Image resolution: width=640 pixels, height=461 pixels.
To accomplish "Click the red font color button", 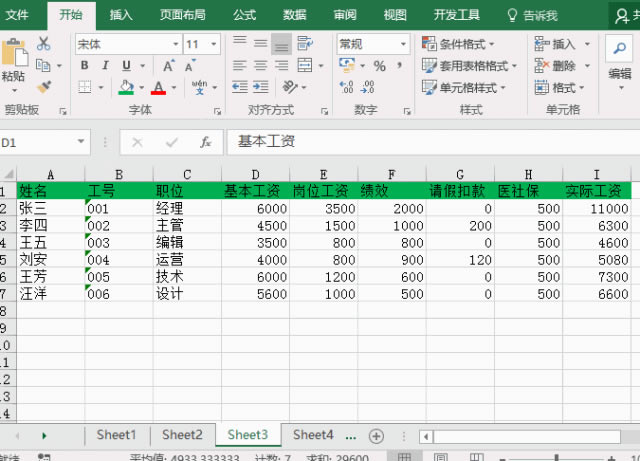I will click(158, 88).
